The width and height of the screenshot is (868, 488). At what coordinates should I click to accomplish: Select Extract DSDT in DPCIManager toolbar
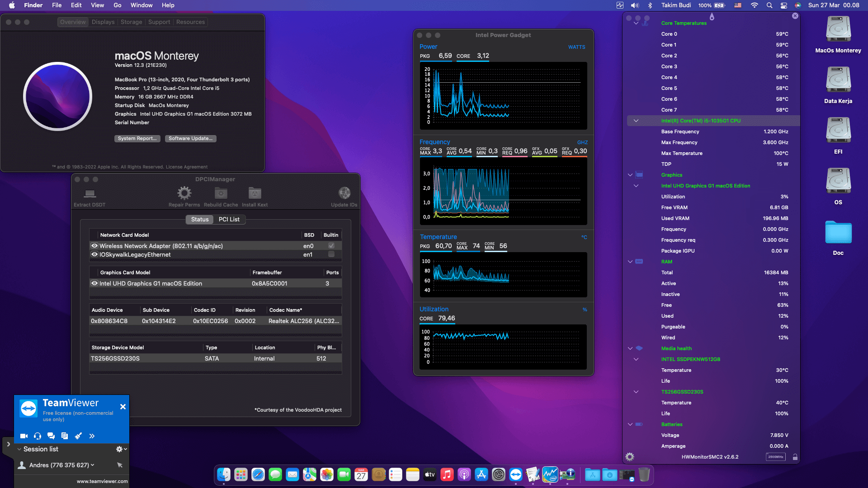point(89,195)
